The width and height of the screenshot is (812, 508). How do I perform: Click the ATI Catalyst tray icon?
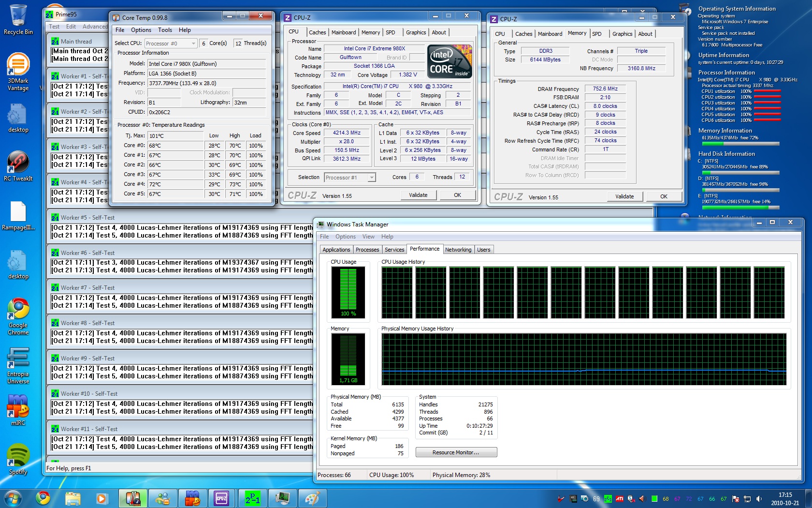pyautogui.click(x=619, y=499)
